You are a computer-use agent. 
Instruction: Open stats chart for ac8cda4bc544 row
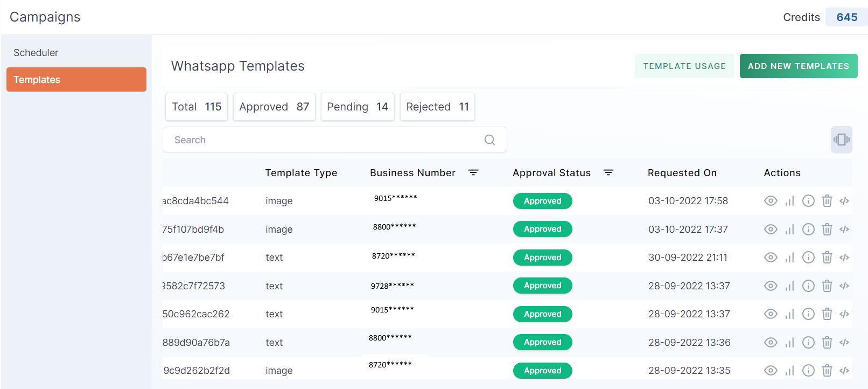coord(790,201)
